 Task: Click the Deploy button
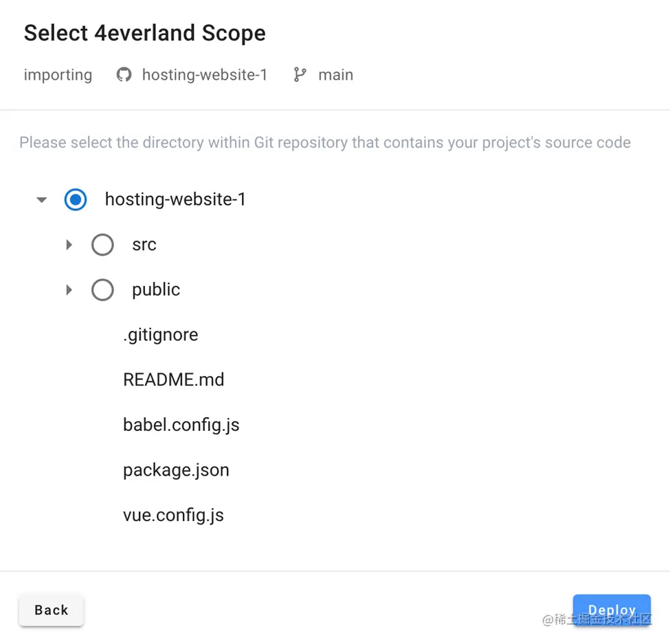click(x=611, y=610)
